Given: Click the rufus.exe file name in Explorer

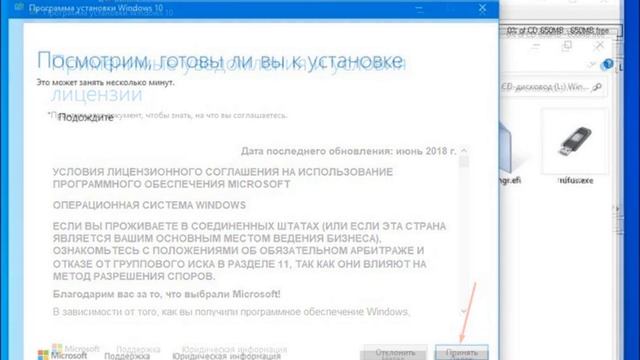Looking at the screenshot, I should (x=576, y=180).
